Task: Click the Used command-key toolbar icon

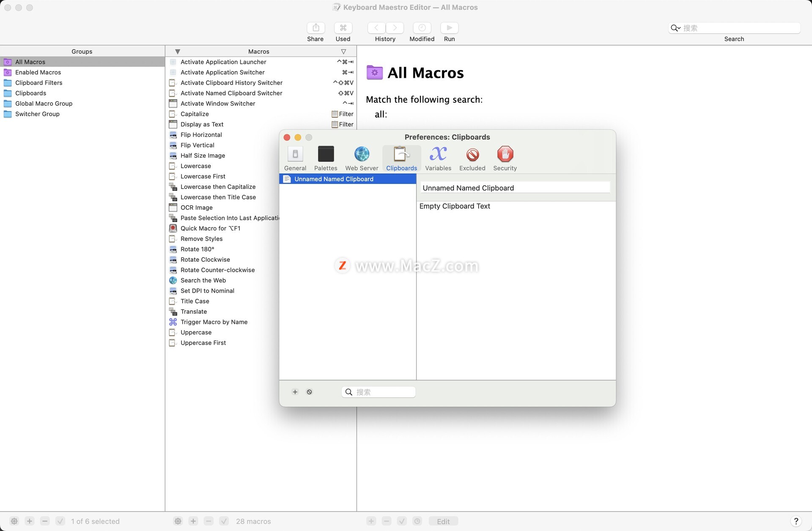Action: (343, 28)
